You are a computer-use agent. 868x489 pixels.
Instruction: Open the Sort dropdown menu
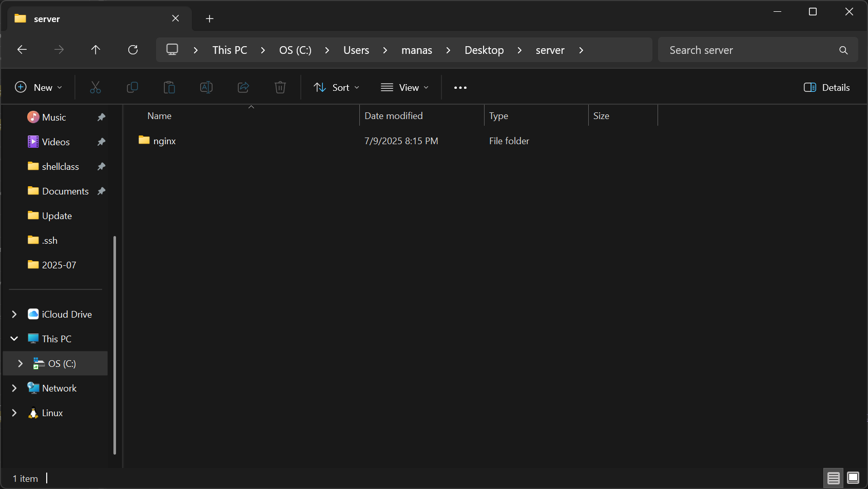(x=337, y=87)
